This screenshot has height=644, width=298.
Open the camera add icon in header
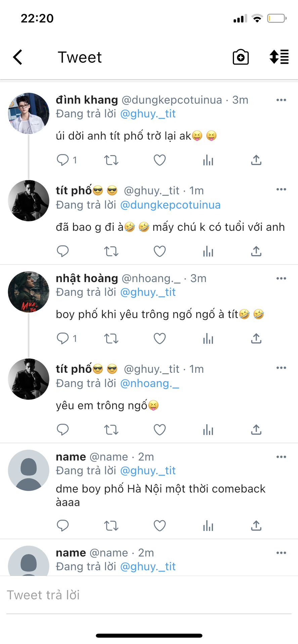[x=241, y=57]
